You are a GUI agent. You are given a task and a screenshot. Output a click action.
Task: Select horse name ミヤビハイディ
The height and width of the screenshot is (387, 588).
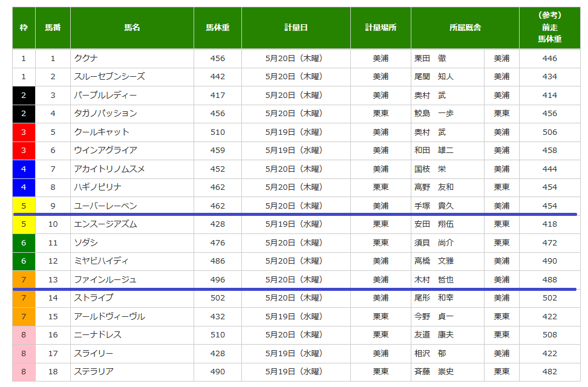(x=101, y=261)
